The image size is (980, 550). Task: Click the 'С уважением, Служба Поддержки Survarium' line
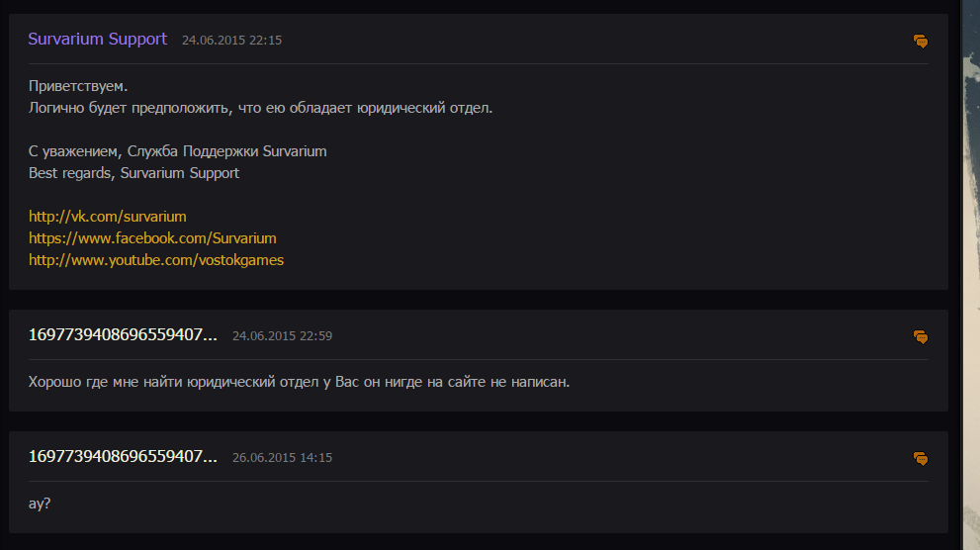(x=177, y=151)
